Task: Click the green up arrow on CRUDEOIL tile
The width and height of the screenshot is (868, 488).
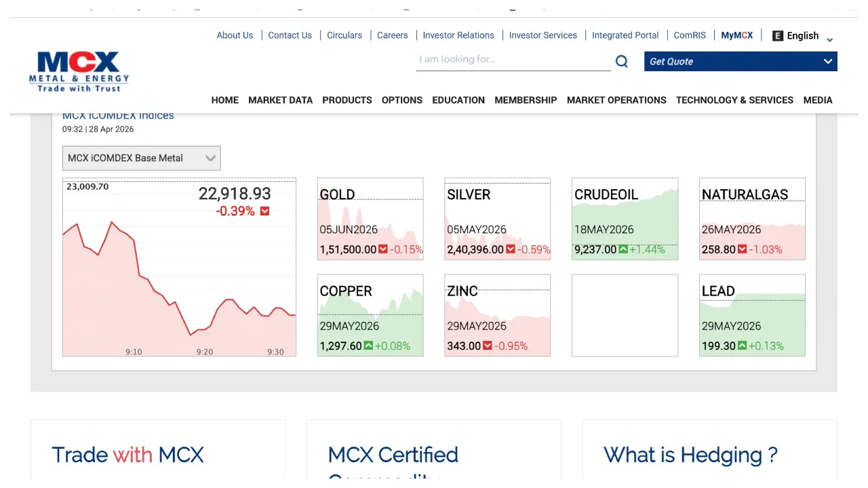Action: click(623, 250)
